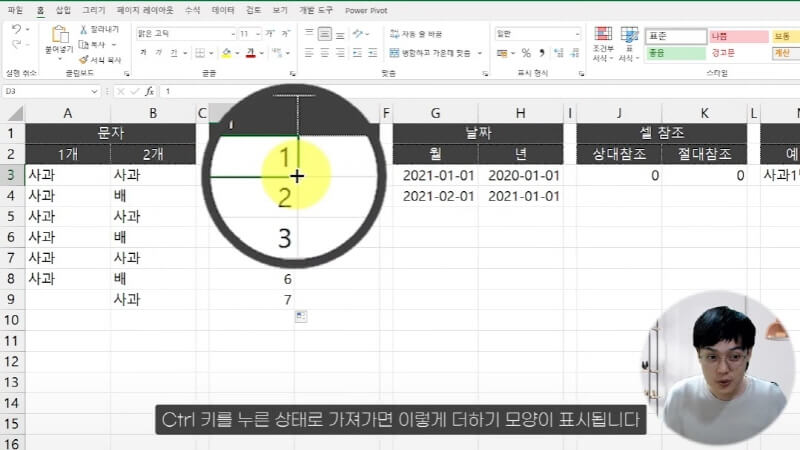Toggle Wrap Text (자동 줄 바꿈)
This screenshot has height=450, width=800.
[416, 34]
